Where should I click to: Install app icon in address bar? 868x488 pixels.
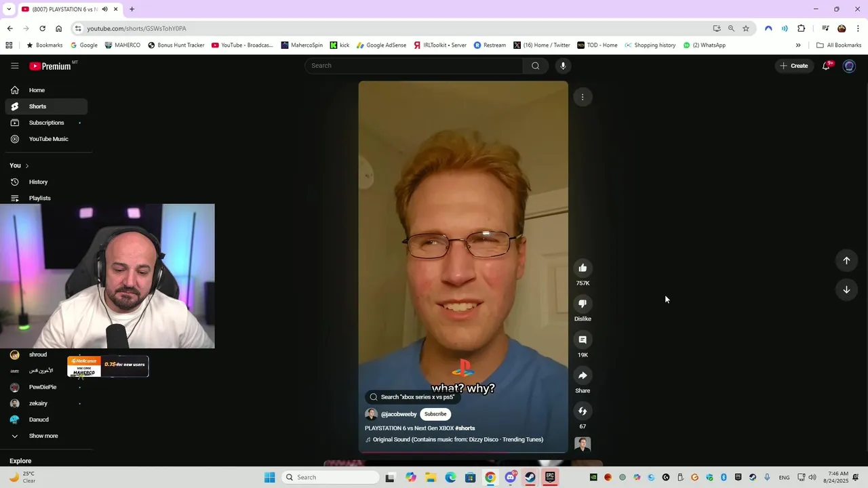tap(717, 28)
